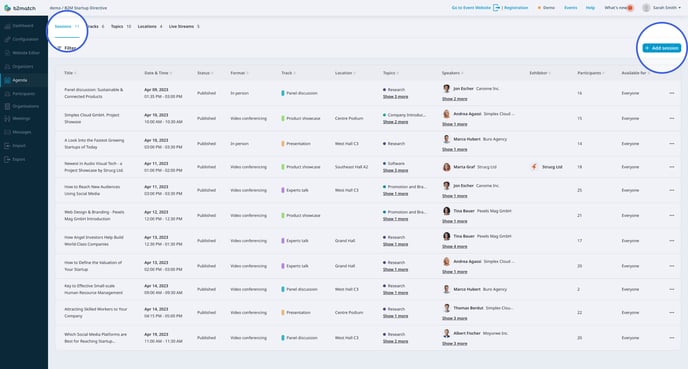Image resolution: width=688 pixels, height=369 pixels.
Task: Open session 'Attracting Skilled Workers to Your Company'
Action: [95, 312]
